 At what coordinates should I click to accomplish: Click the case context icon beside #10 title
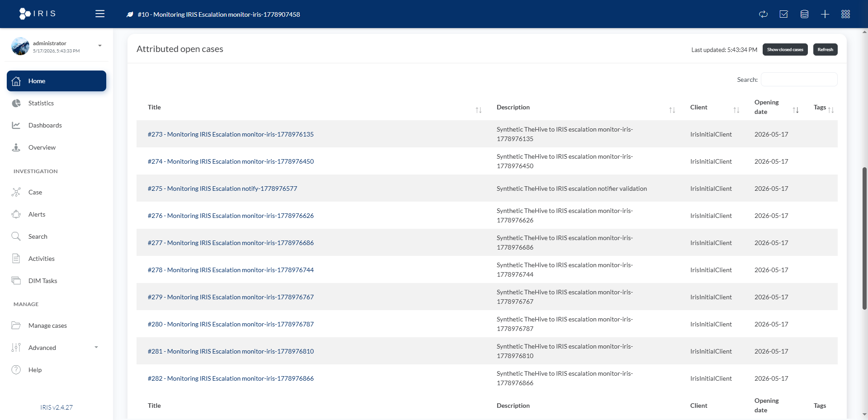pyautogui.click(x=130, y=14)
